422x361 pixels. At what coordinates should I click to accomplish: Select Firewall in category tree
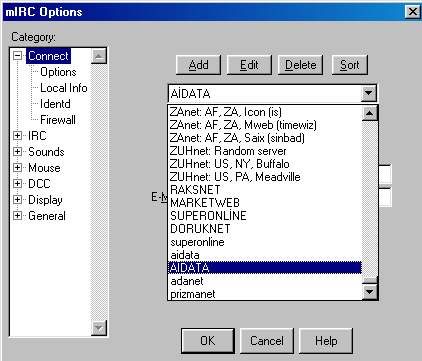(58, 120)
